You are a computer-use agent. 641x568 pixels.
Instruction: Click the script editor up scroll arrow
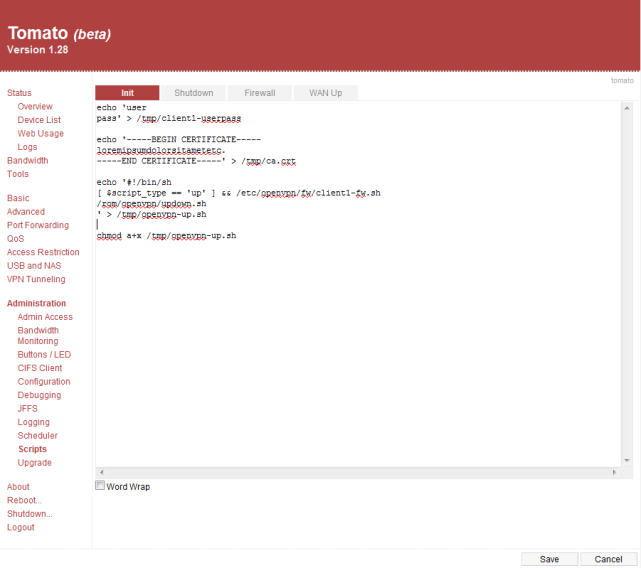point(626,108)
